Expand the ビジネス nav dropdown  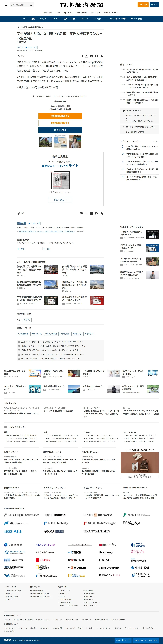(x=44, y=19)
